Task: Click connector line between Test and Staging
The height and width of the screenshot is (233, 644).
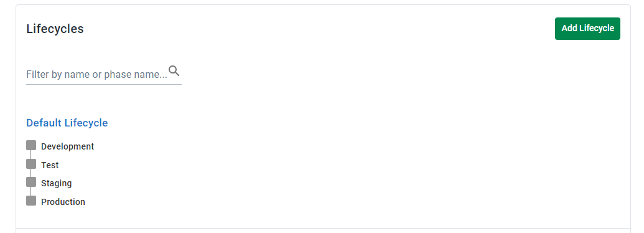Action: click(30, 173)
